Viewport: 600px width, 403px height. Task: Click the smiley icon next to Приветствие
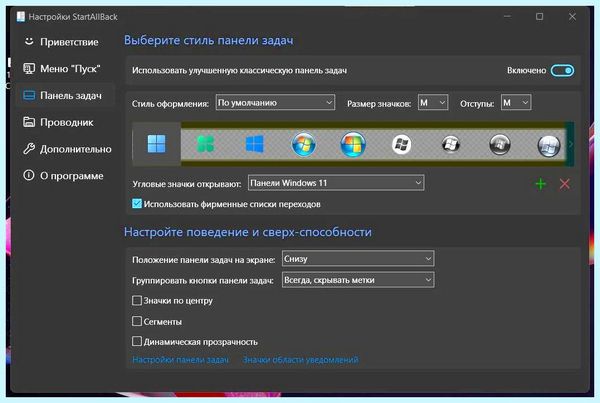29,41
